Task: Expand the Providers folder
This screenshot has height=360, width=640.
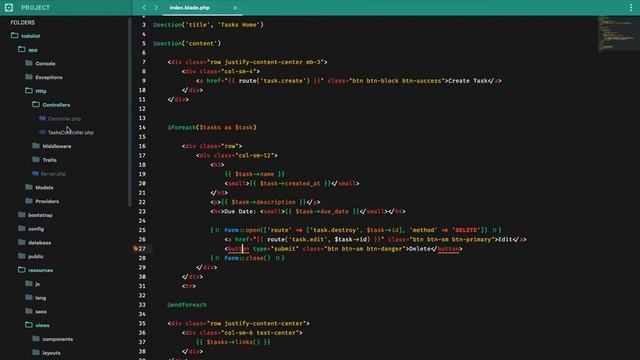Action: 42,201
